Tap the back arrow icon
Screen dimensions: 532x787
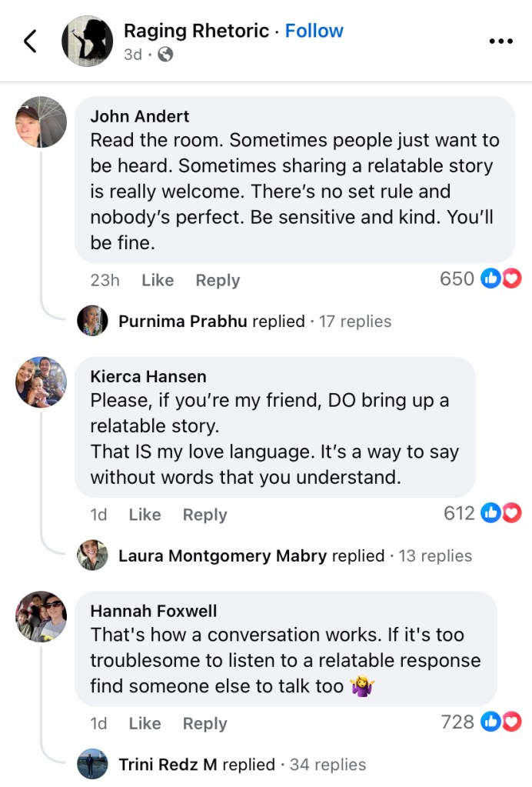(31, 42)
